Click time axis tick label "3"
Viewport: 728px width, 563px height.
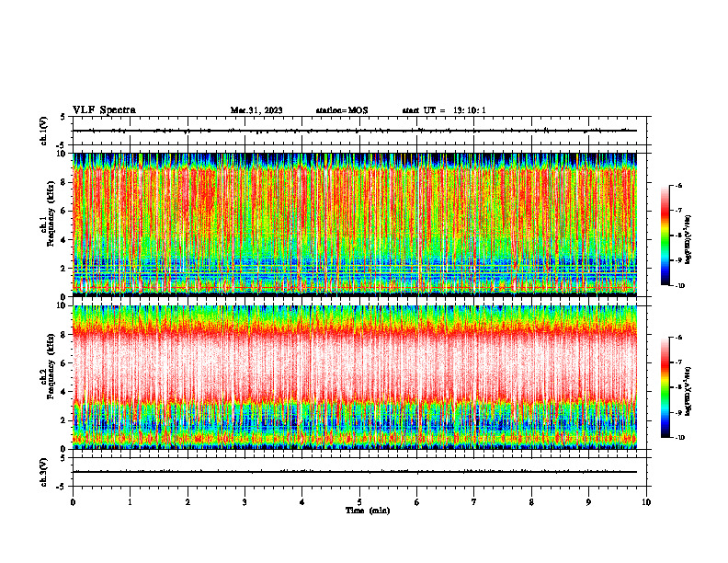pyautogui.click(x=245, y=502)
